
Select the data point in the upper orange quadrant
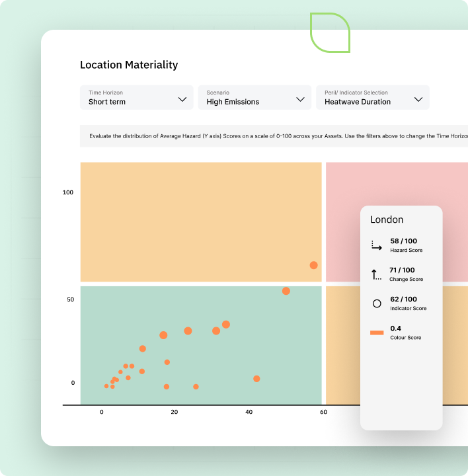point(313,265)
